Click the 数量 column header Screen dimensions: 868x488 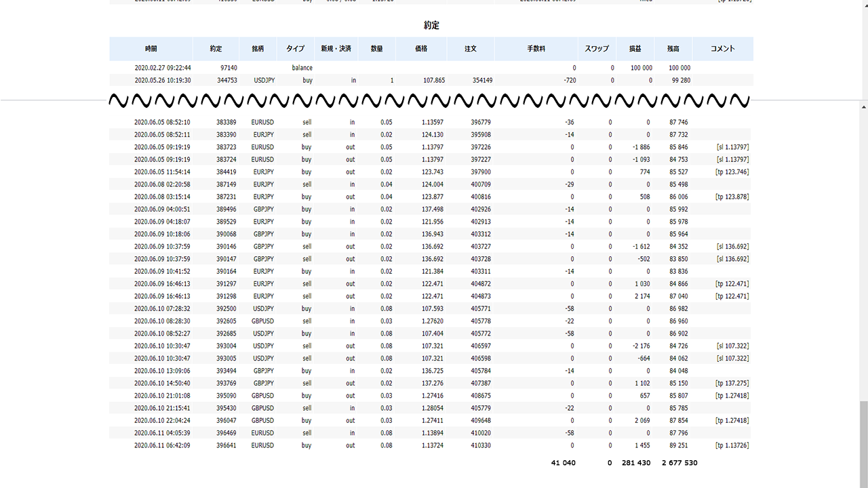376,49
